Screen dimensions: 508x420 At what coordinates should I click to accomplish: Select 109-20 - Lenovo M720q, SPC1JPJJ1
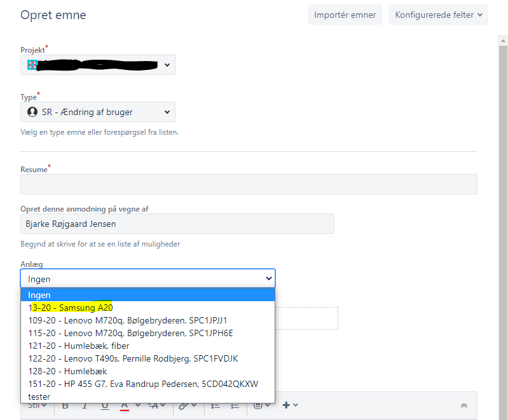148,320
